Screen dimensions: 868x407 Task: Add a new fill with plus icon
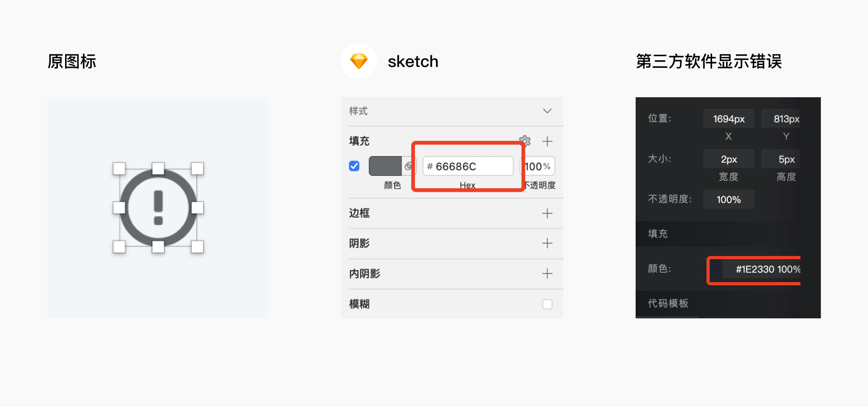coord(547,141)
